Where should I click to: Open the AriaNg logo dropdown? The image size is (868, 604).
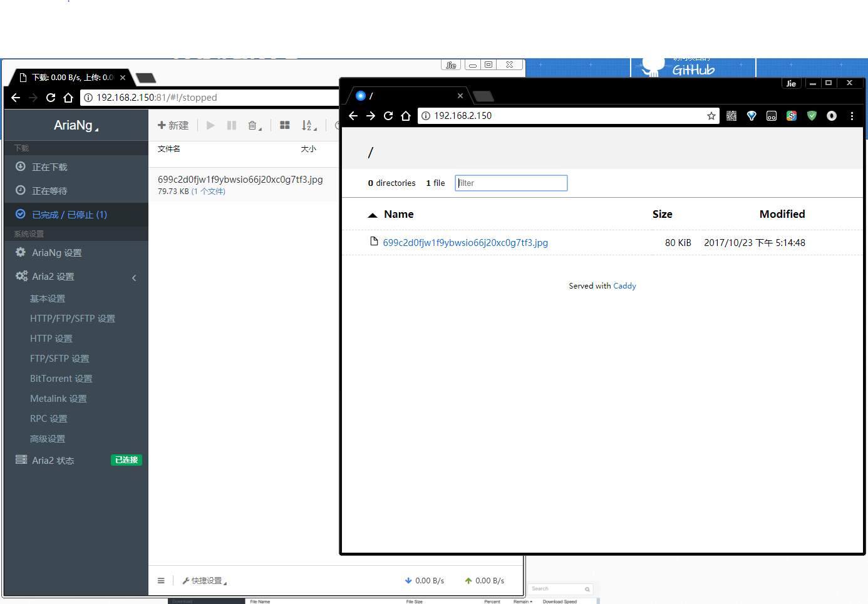(76, 125)
